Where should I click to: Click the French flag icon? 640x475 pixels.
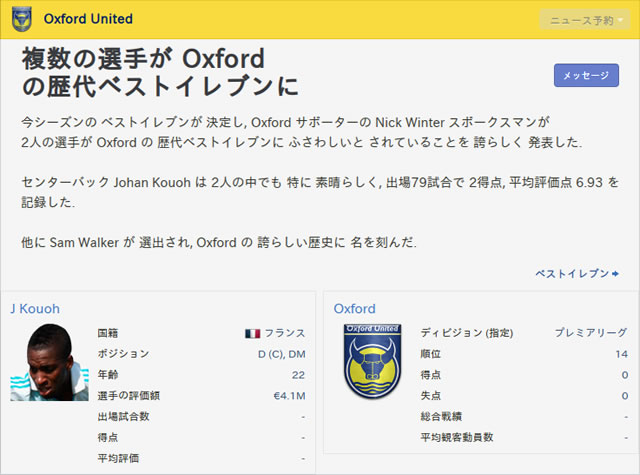click(x=252, y=333)
